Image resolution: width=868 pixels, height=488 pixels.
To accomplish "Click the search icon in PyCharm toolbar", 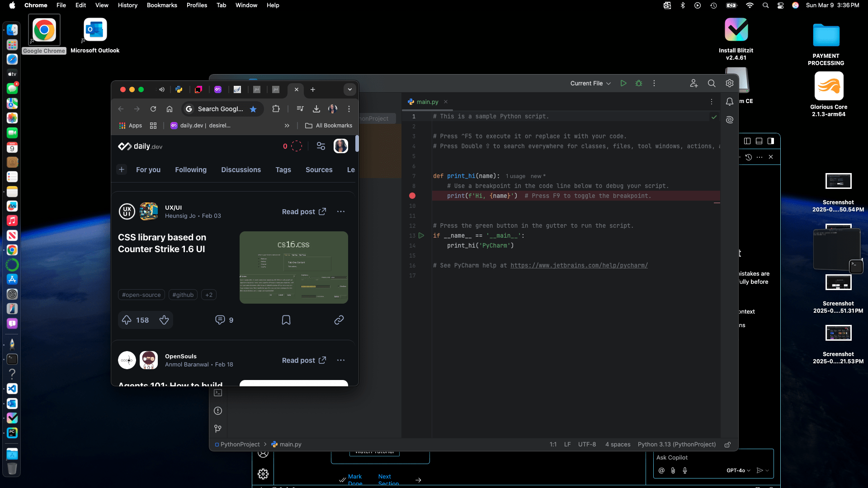I will coord(711,83).
